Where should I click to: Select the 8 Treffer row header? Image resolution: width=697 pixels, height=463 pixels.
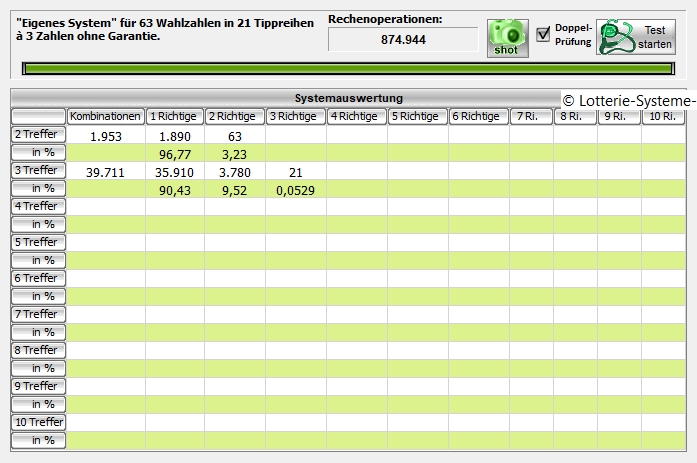click(x=38, y=351)
